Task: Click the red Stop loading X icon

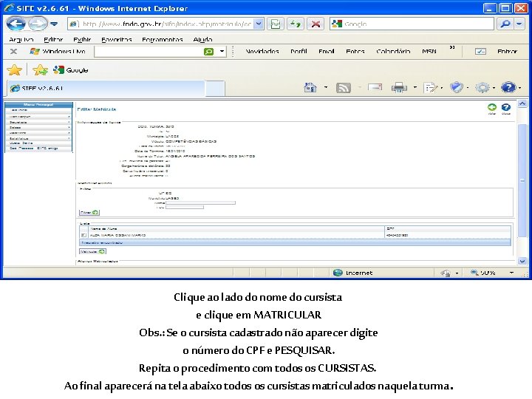Action: point(316,24)
